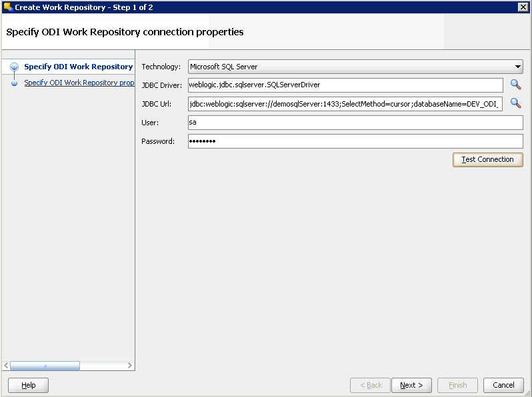Cancel the repository creation wizard
Screen dimensions: 532x397
click(503, 385)
